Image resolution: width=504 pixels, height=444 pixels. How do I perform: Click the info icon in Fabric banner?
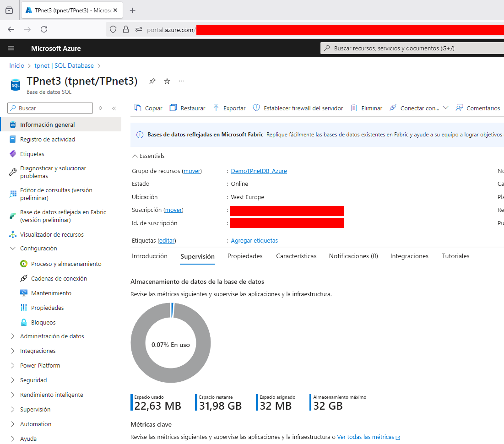click(x=140, y=135)
